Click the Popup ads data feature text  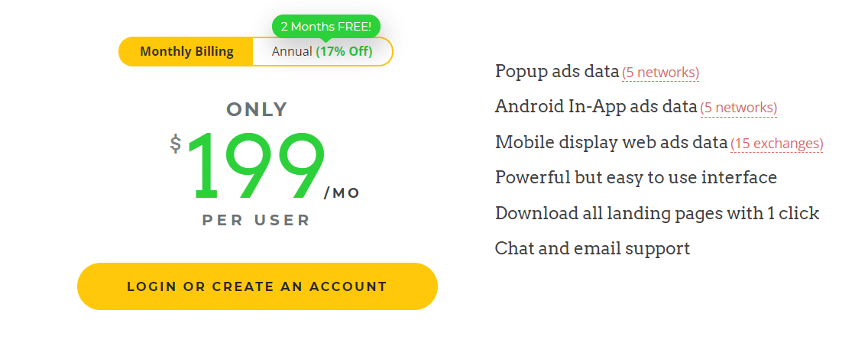[557, 71]
